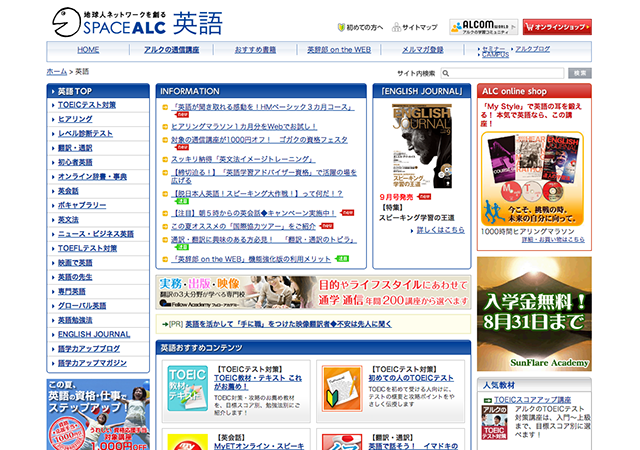This screenshot has width=640, height=450.
Task: Open MyETオンライン・スピーキング link
Action: (x=259, y=446)
